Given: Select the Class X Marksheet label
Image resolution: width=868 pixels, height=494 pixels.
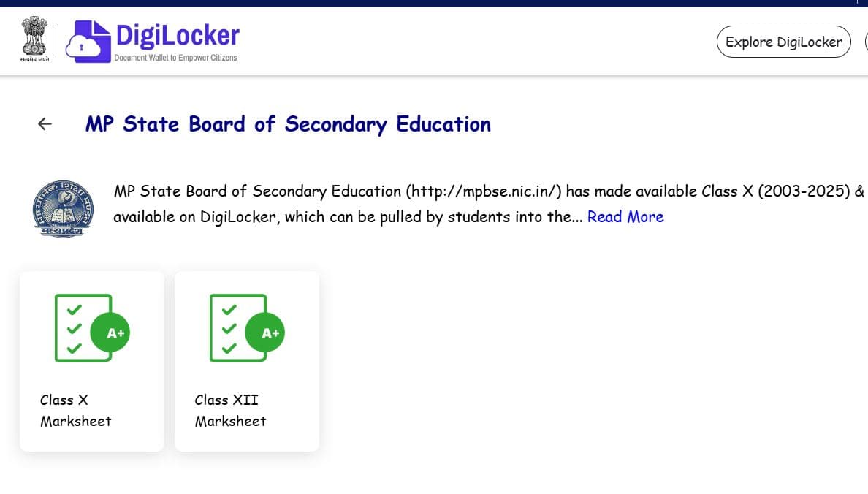Looking at the screenshot, I should (x=75, y=411).
